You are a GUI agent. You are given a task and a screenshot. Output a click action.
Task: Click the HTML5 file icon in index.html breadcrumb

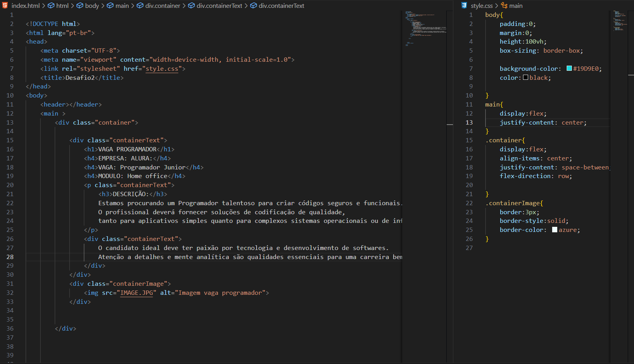point(5,6)
